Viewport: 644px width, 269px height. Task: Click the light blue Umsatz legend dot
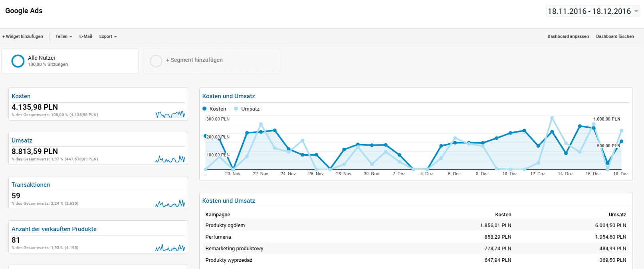pyautogui.click(x=236, y=109)
